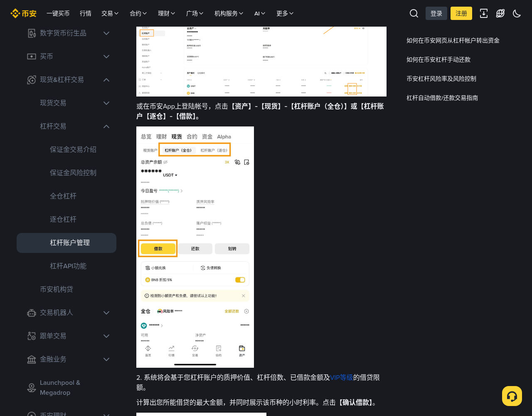Click the 登录 button
This screenshot has width=532, height=416.
click(436, 13)
